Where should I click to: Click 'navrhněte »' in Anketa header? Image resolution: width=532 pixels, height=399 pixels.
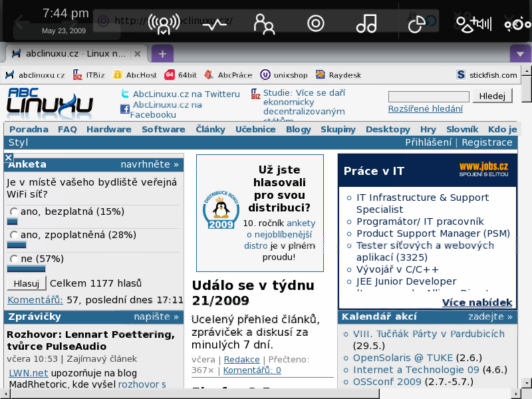tap(150, 164)
